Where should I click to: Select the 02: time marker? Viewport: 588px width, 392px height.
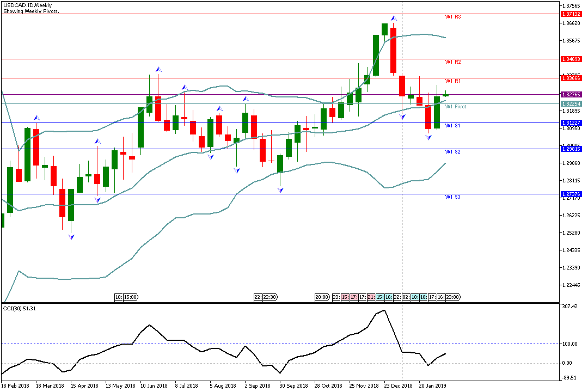click(x=406, y=297)
